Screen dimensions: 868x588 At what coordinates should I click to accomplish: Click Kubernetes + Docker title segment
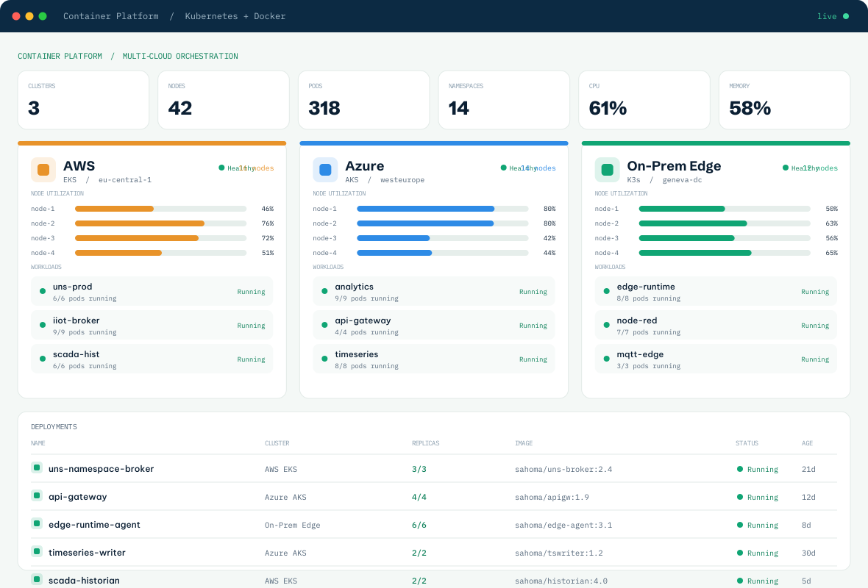click(x=235, y=16)
